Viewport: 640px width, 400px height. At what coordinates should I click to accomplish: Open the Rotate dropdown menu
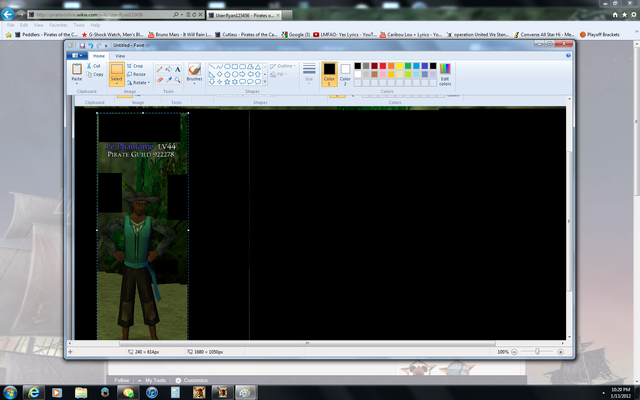click(138, 82)
